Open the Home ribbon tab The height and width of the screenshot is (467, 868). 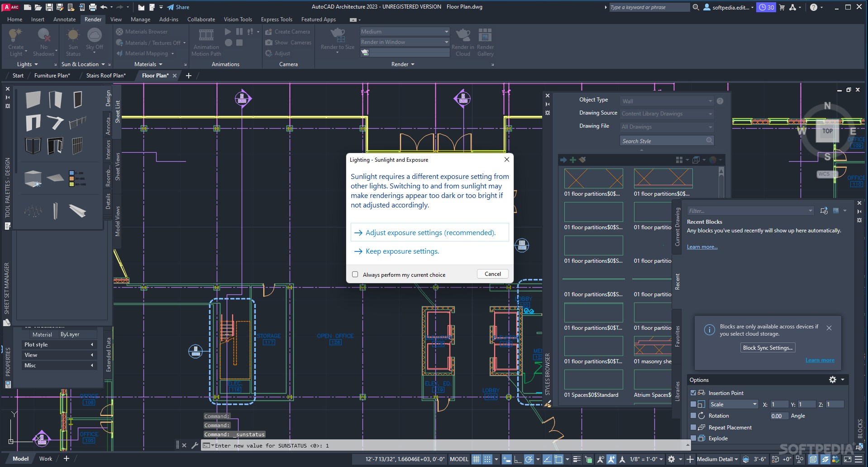tap(14, 19)
